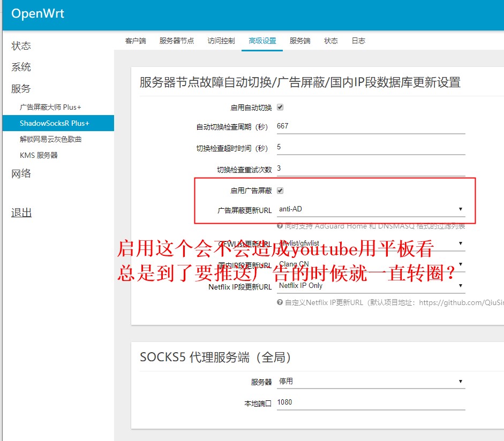504x441 pixels.
Task: Click the 本地端口 field containing 1080
Action: click(370, 401)
